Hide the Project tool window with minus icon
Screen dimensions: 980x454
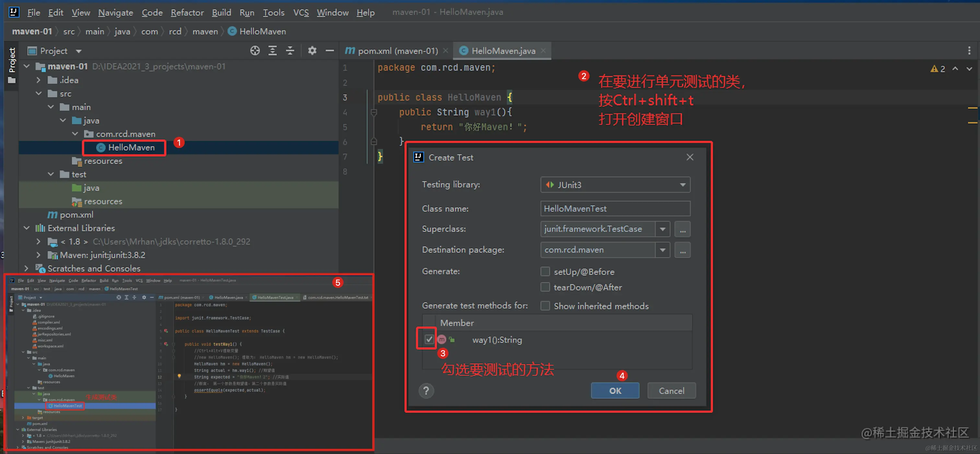pos(330,51)
